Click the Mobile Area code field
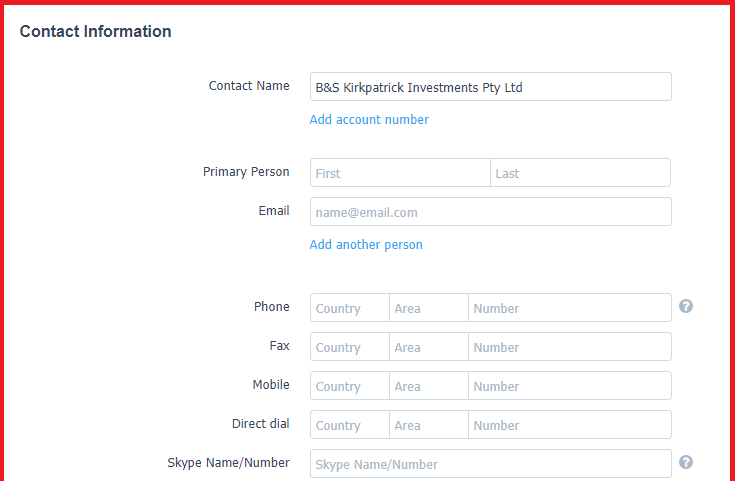Viewport: 738px width, 481px height. [429, 386]
